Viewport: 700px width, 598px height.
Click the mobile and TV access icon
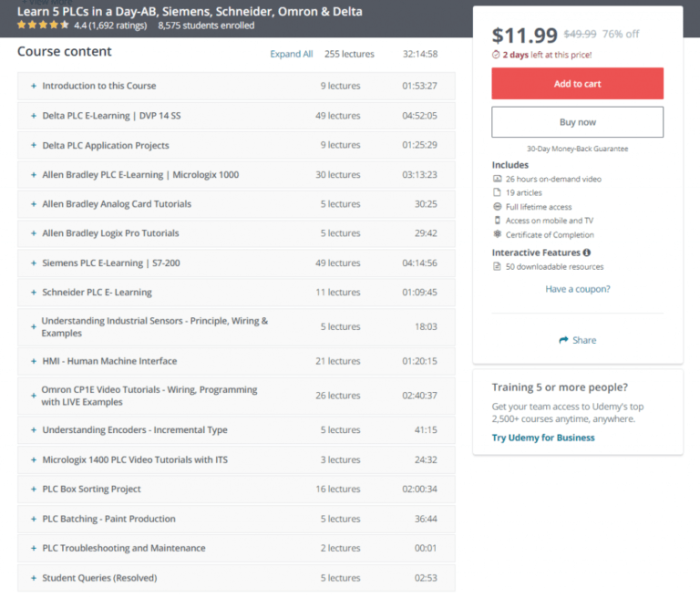coord(497,221)
